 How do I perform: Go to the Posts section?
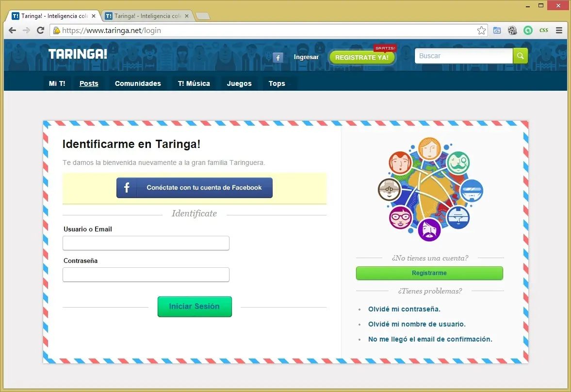tap(89, 83)
